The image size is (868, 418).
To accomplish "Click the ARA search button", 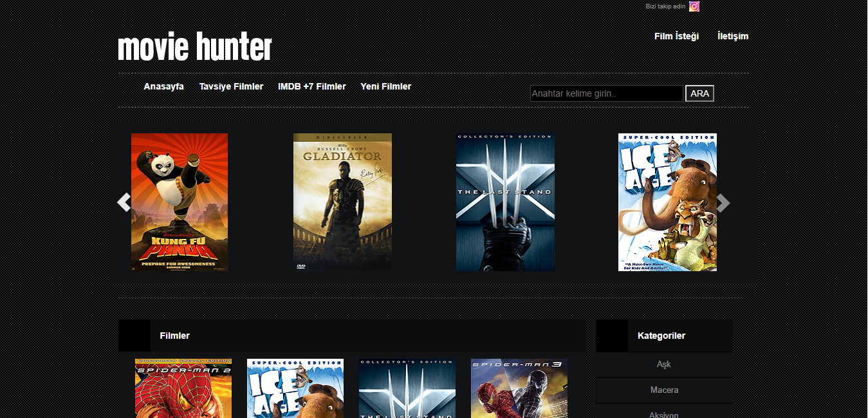I will click(x=699, y=93).
